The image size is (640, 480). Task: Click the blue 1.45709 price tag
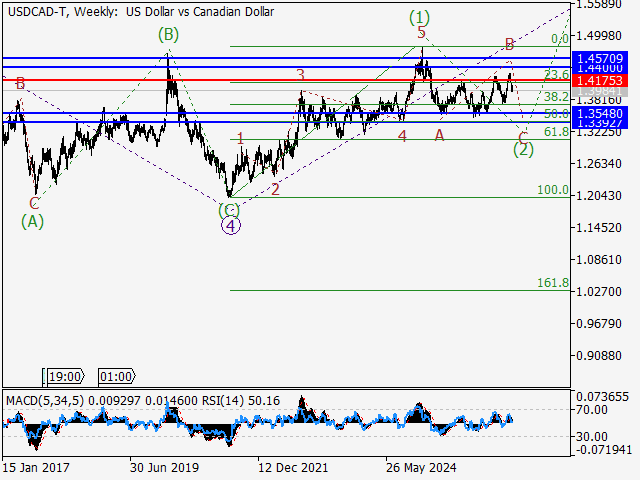[x=600, y=58]
